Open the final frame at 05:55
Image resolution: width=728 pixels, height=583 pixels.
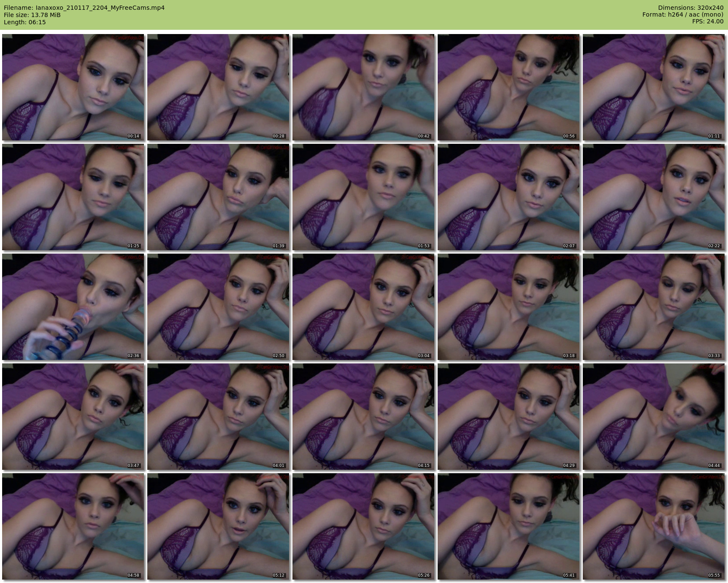[653, 526]
